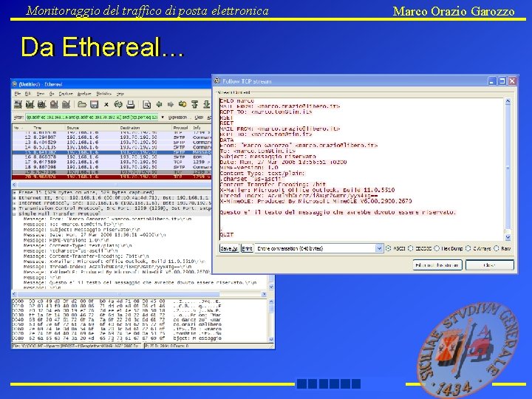Viewport: 532px width, 399px height.
Task: Open the Go menu in Ethereal
Action: 52,94
